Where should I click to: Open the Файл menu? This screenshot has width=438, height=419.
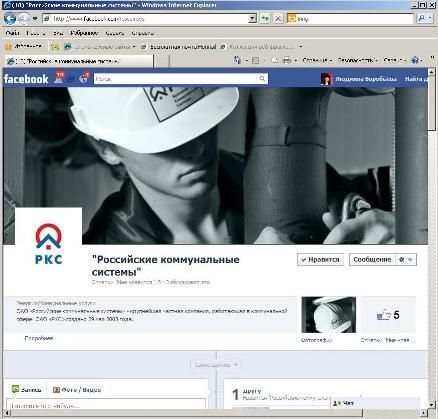coord(12,33)
